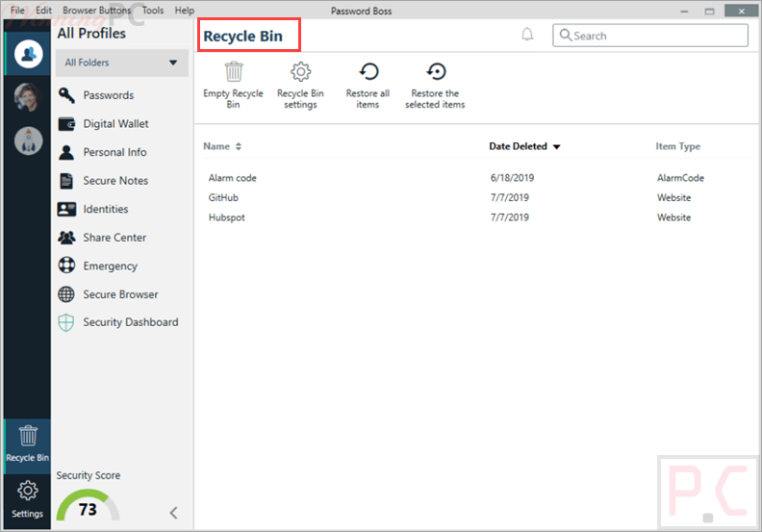Click the Personal Info label

(x=114, y=153)
